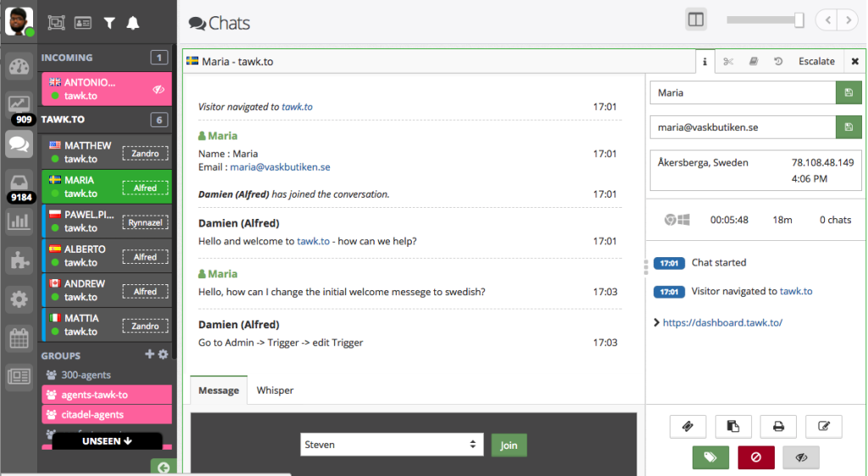Image resolution: width=868 pixels, height=476 pixels.
Task: Go to the dashboard gauge icon
Action: tap(19, 67)
